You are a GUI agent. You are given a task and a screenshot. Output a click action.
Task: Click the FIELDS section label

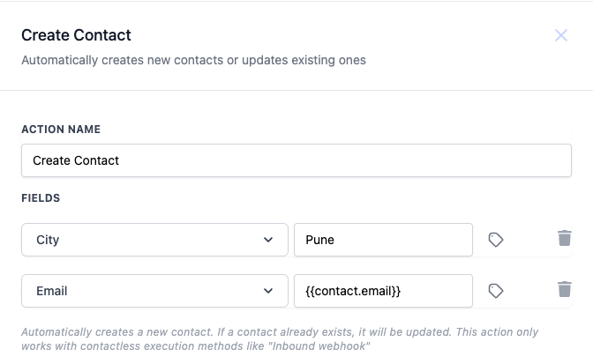tap(41, 198)
